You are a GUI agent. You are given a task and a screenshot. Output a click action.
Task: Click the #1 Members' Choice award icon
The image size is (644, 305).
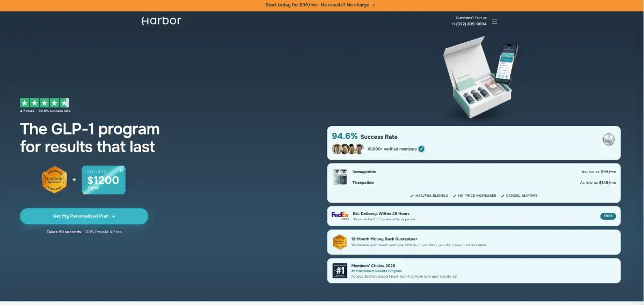340,271
